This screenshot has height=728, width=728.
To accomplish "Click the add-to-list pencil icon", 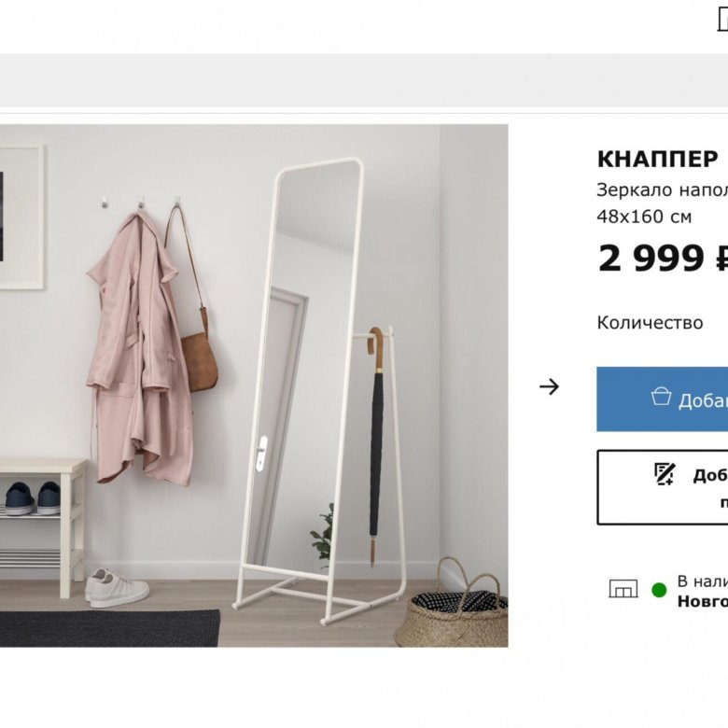I will coord(665,474).
